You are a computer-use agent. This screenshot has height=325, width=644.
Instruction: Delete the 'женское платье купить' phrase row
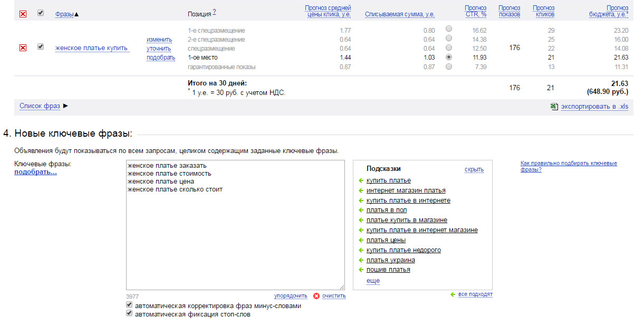[23, 48]
